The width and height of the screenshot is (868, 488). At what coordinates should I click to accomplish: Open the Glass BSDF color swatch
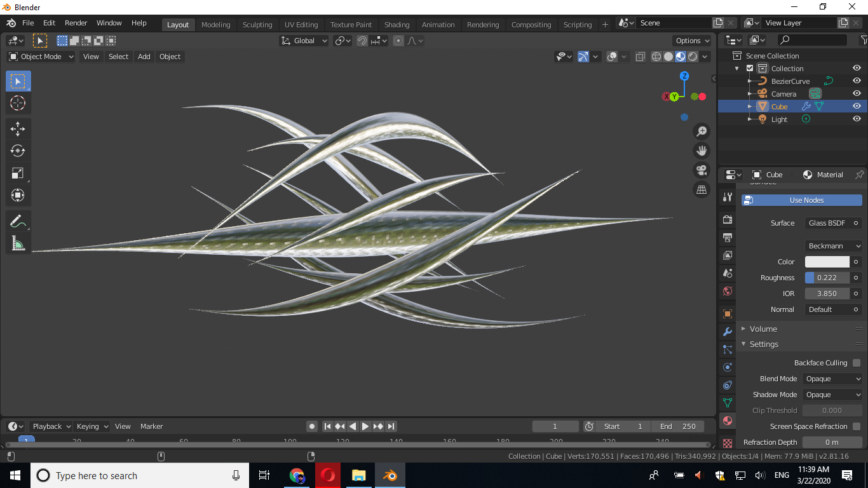(827, 261)
